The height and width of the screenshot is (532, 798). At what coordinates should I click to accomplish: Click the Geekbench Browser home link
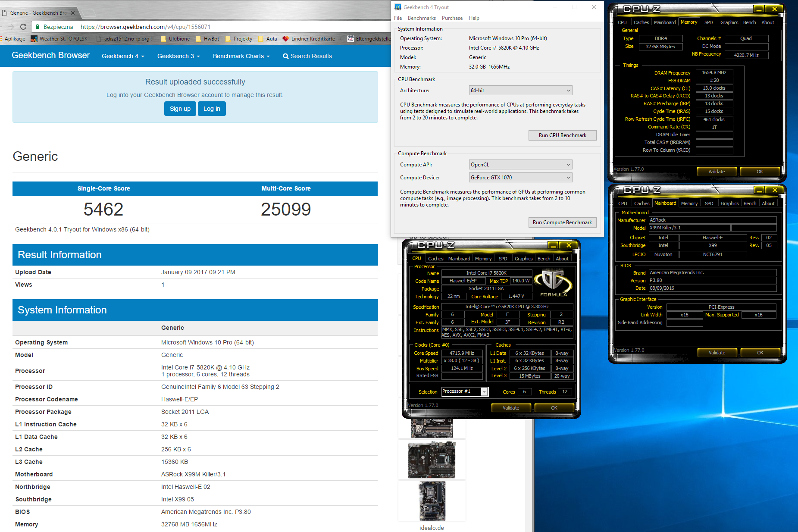click(51, 56)
